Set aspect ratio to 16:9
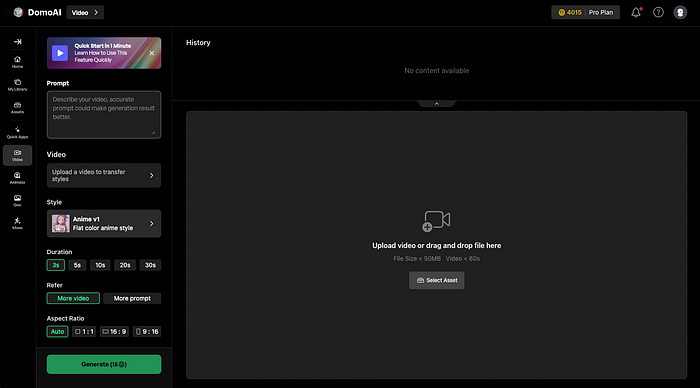Image resolution: width=700 pixels, height=388 pixels. click(114, 332)
